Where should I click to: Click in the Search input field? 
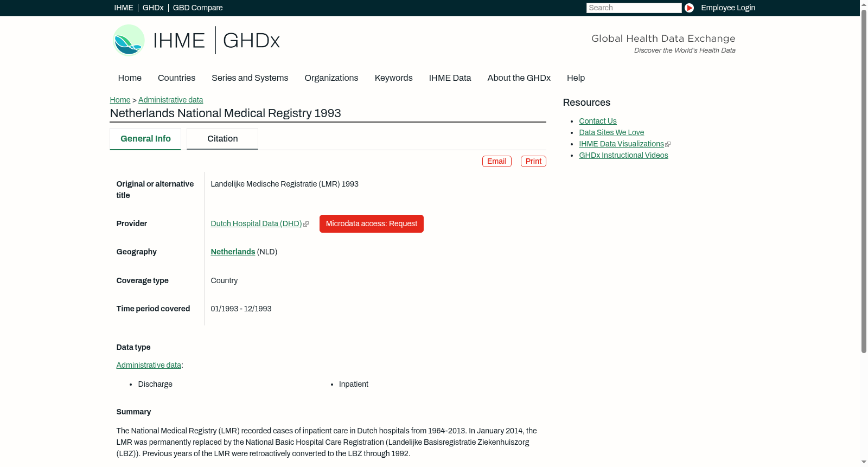click(634, 8)
